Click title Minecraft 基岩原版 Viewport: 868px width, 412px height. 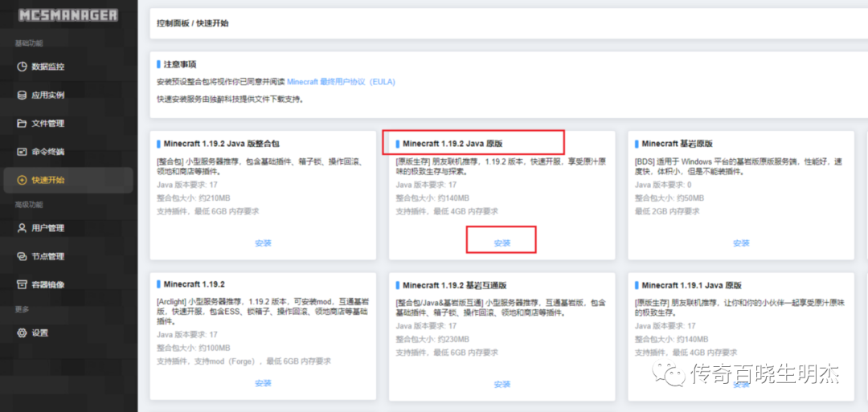point(677,144)
